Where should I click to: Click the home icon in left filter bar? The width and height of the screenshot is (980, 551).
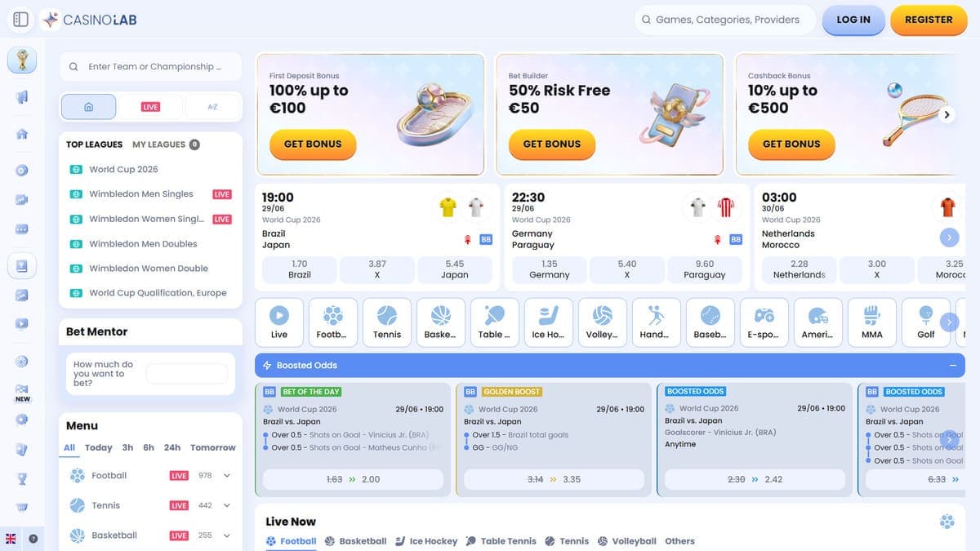click(x=89, y=107)
